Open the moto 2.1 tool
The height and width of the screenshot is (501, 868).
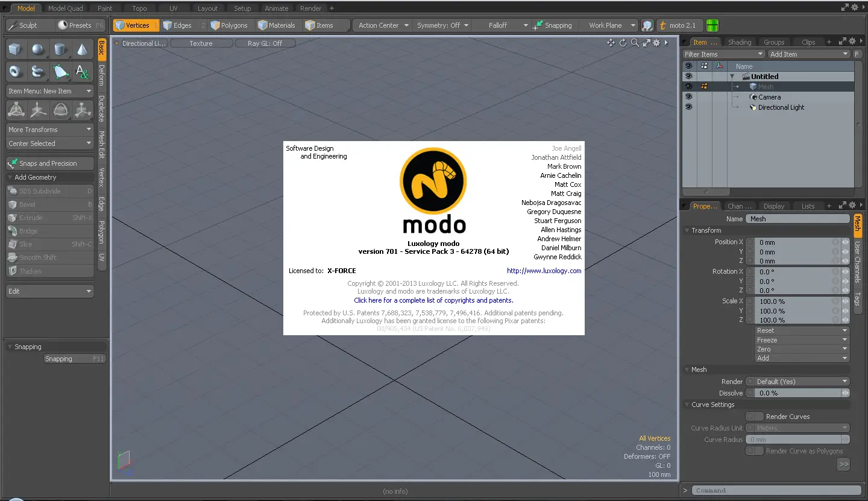point(680,25)
